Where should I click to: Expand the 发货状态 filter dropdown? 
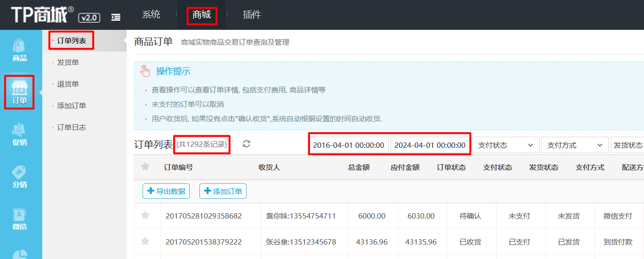tap(628, 145)
